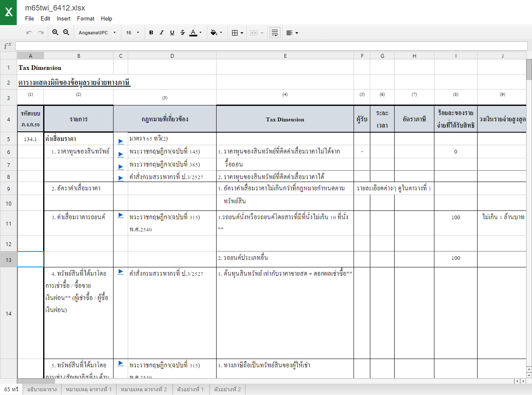Click the redo arrow icon
Screen dimensions: 532x395
click(x=41, y=33)
